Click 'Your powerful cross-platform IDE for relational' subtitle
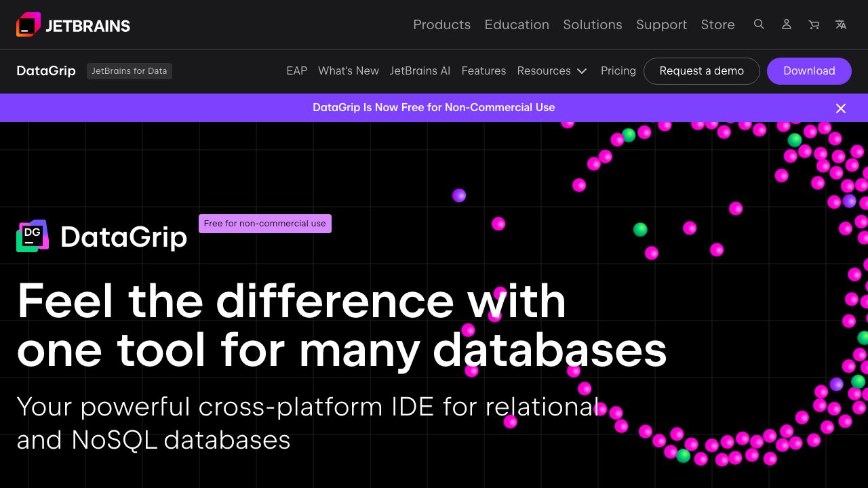The width and height of the screenshot is (868, 488). click(x=308, y=407)
